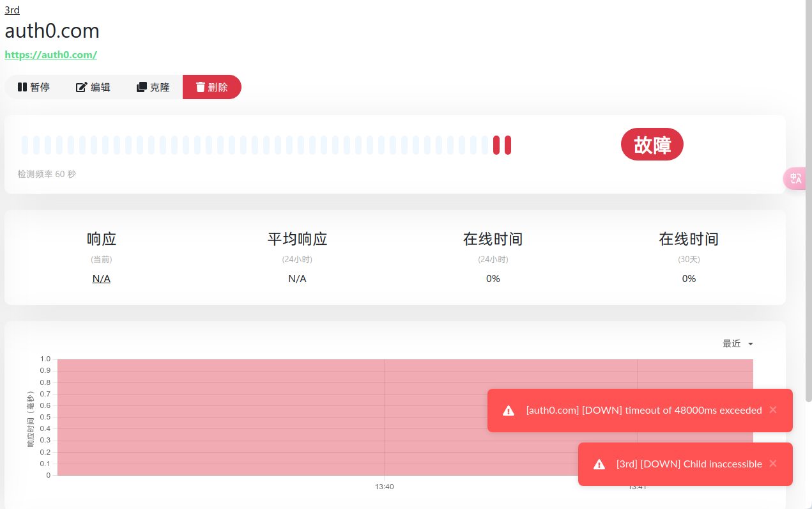Click the page vertical scrollbar thumb
This screenshot has width=812, height=509.
(x=808, y=201)
